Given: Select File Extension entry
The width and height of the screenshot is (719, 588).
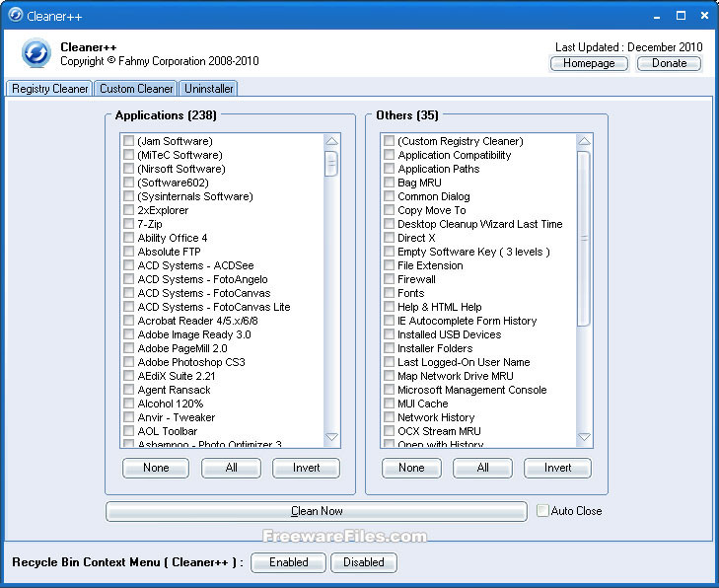Looking at the screenshot, I should pos(430,265).
